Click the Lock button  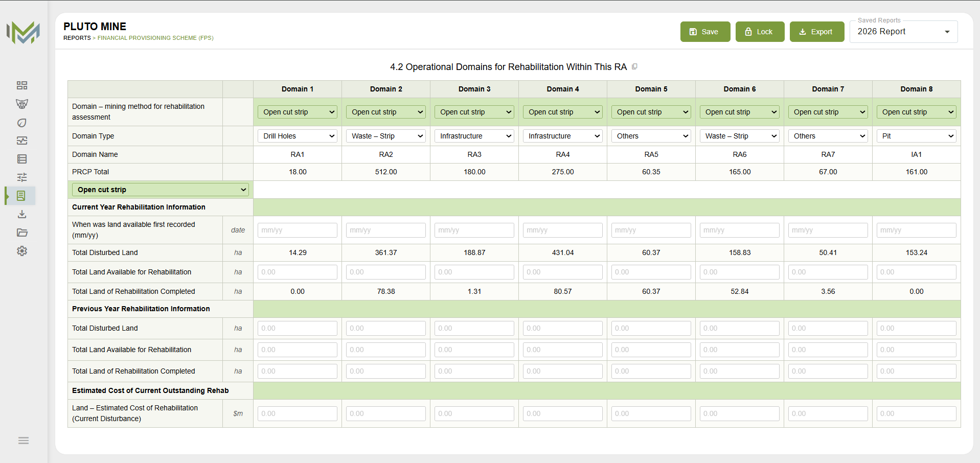point(760,32)
